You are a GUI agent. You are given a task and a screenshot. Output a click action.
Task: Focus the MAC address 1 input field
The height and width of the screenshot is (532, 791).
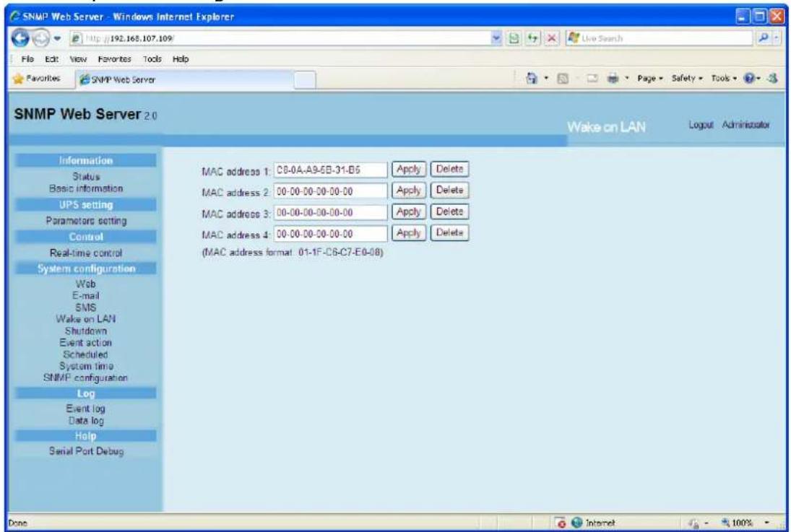pos(330,170)
